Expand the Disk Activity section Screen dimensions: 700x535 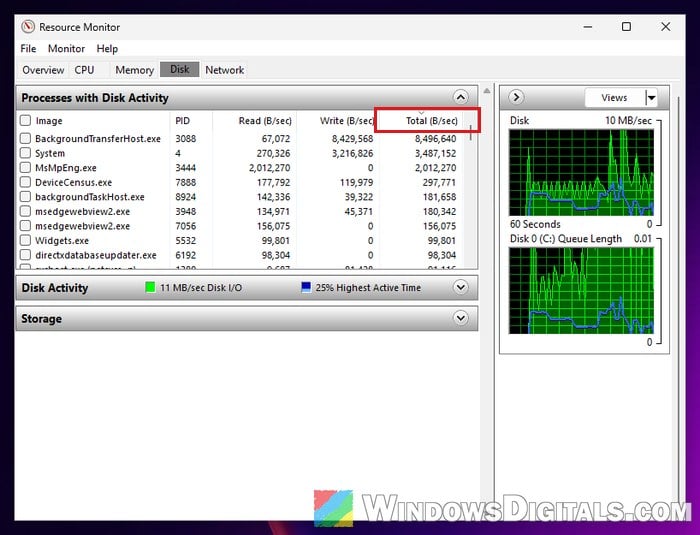[x=460, y=287]
